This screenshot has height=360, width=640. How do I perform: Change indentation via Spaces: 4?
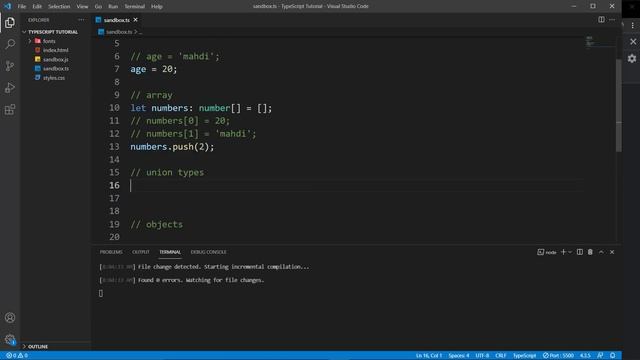coord(459,356)
